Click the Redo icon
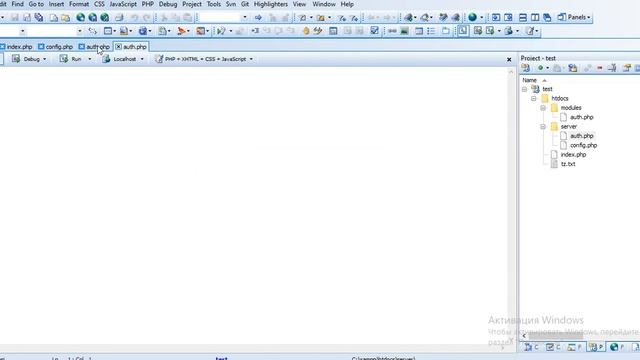640x360 pixels. pos(147,17)
